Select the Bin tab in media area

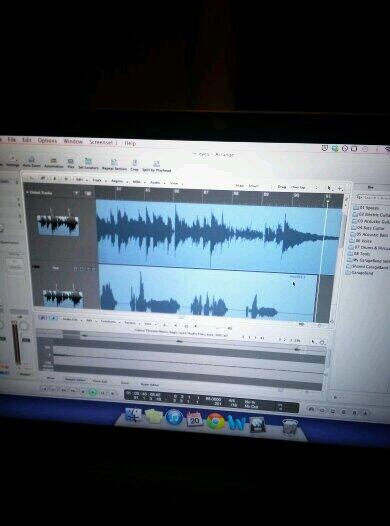pos(371,187)
